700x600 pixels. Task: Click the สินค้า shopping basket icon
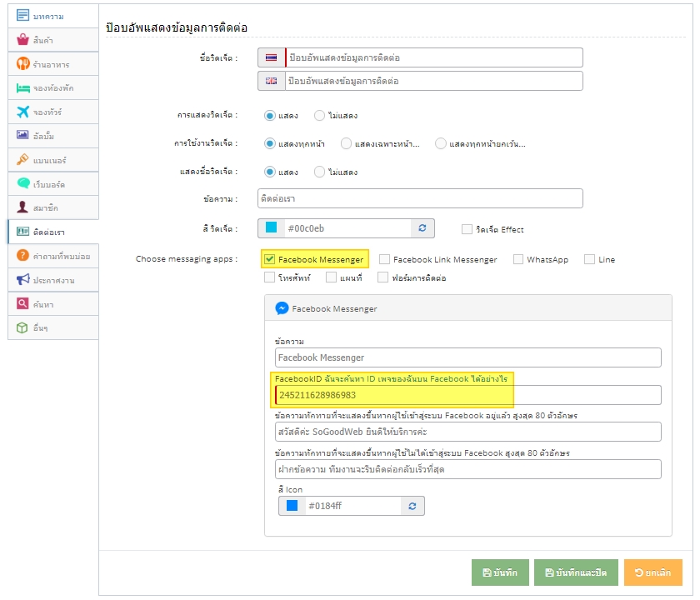coord(22,40)
